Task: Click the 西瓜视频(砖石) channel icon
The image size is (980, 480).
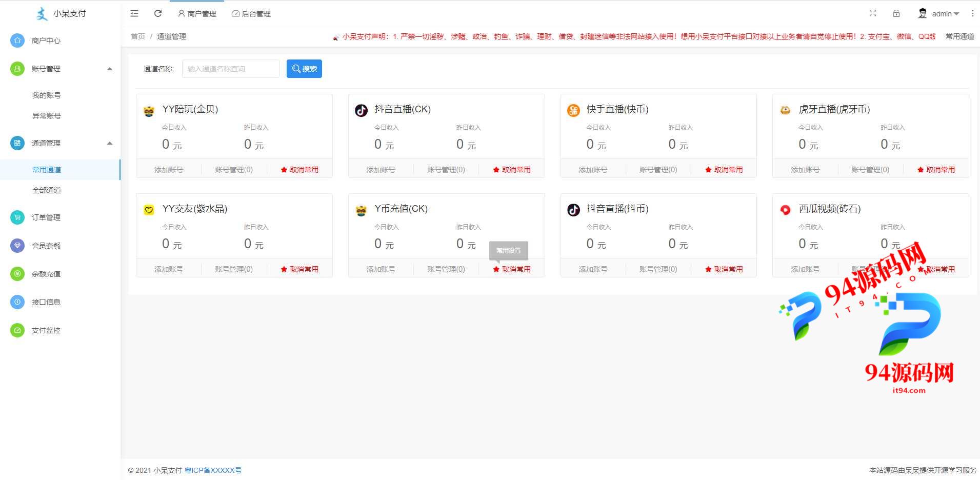Action: pyautogui.click(x=786, y=210)
